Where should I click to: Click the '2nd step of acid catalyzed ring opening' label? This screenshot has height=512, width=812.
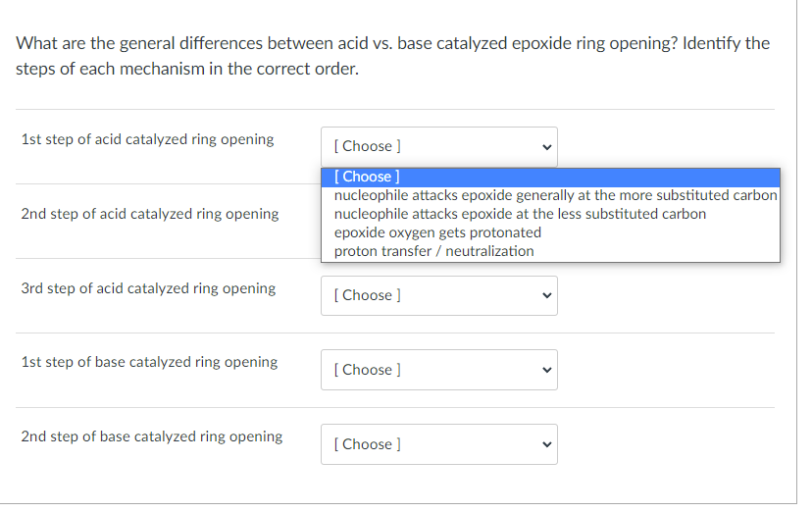point(150,214)
